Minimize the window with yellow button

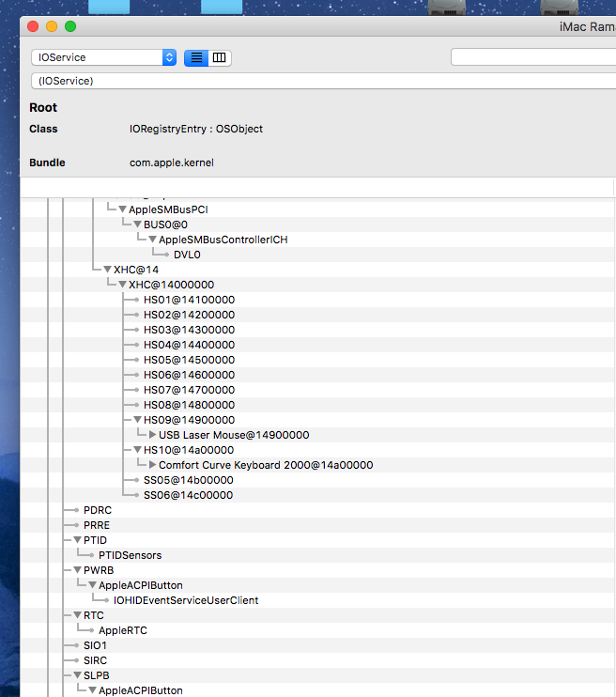(52, 26)
